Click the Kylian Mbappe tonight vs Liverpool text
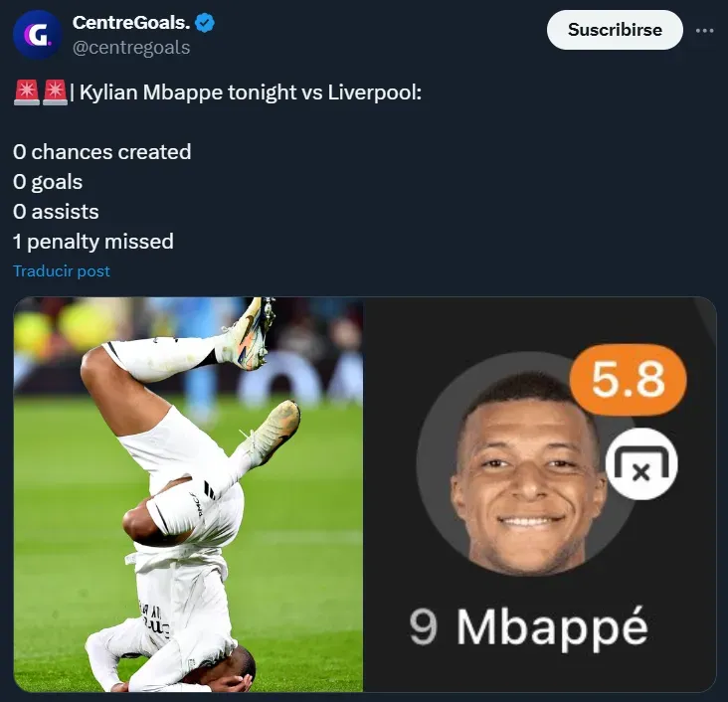The width and height of the screenshot is (728, 702). 251,92
